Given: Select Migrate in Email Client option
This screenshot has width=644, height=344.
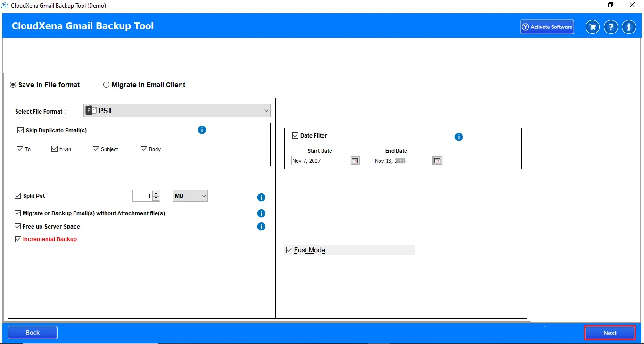Looking at the screenshot, I should coord(107,85).
